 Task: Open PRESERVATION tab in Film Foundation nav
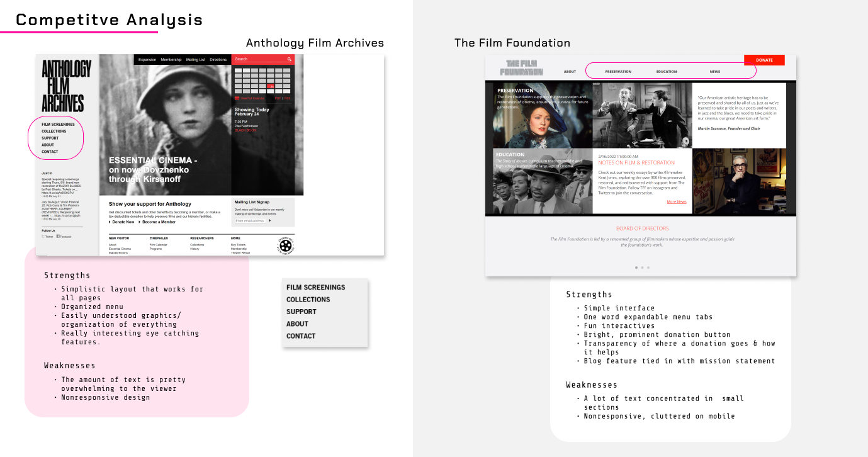(618, 72)
